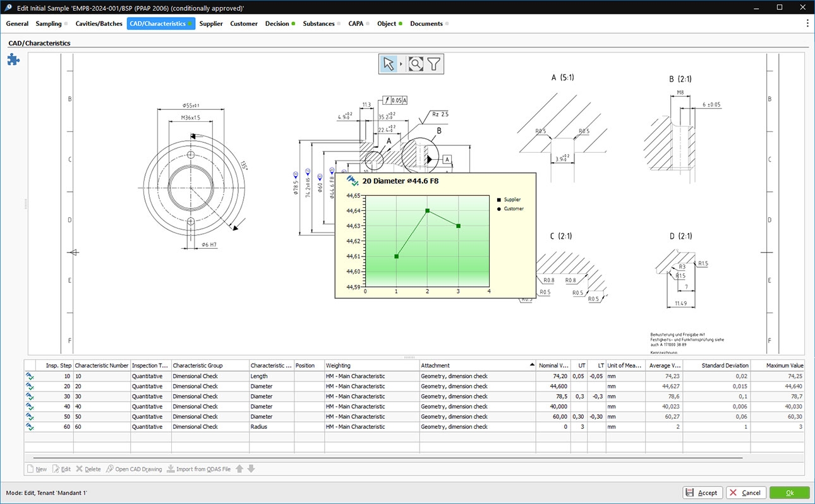Go to the Substances tab
The width and height of the screenshot is (815, 504).
coord(318,23)
